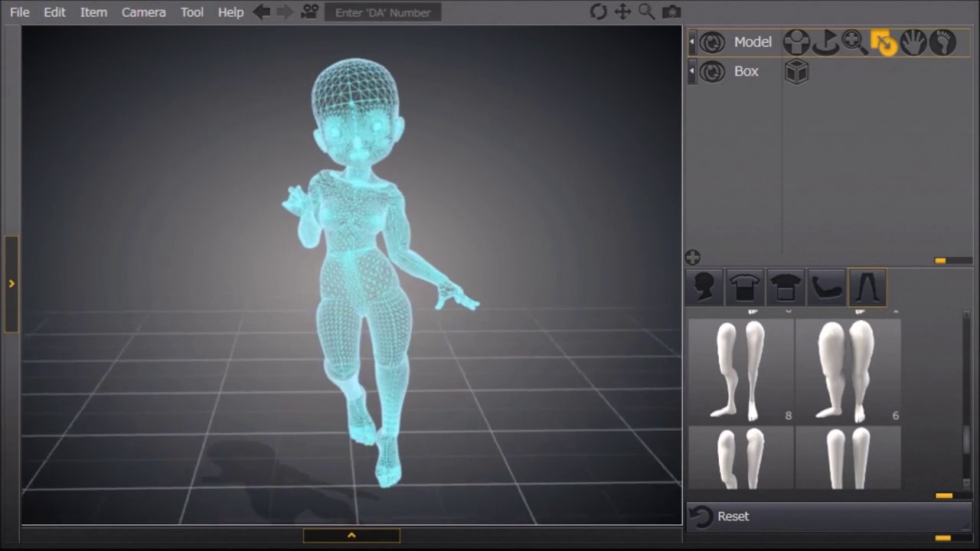Adjust the item list panel size slider
The height and width of the screenshot is (551, 980).
coord(940,261)
